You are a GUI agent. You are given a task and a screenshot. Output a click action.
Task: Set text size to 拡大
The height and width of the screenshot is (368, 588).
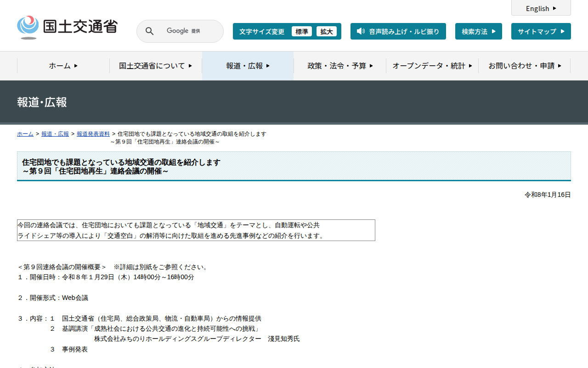[x=327, y=31]
